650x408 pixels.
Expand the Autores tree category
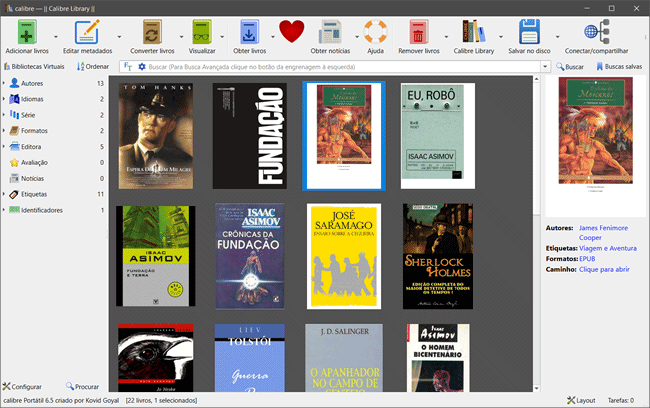[5, 83]
